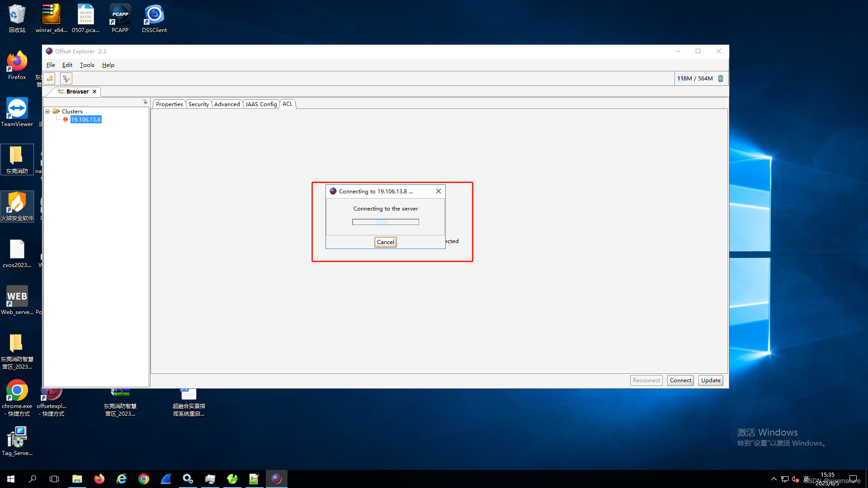Select the TeamViewer desktop shortcut
Screen dimensions: 868x488
[x=17, y=113]
